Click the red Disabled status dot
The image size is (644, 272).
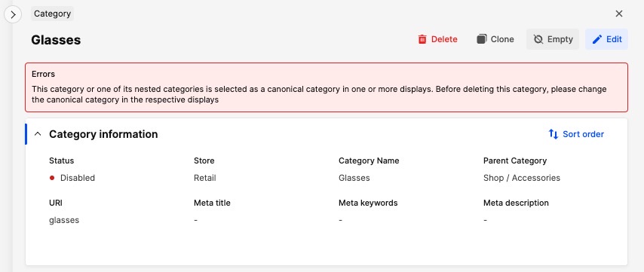(52, 178)
